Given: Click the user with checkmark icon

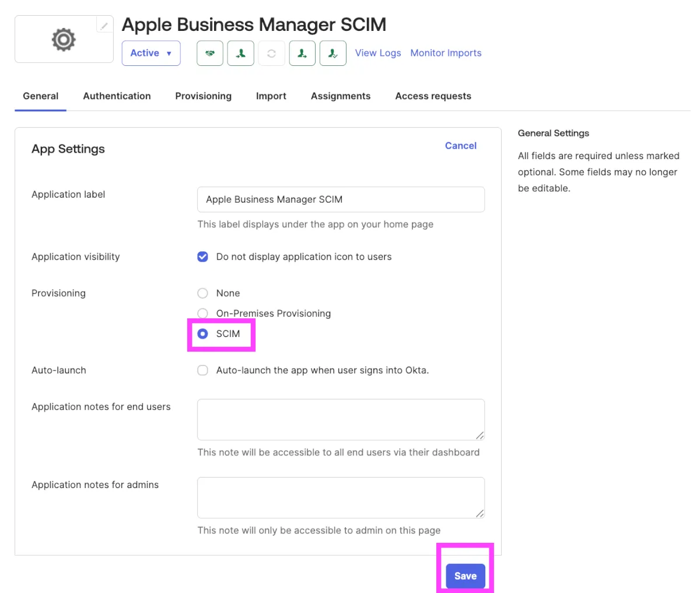Looking at the screenshot, I should point(333,53).
